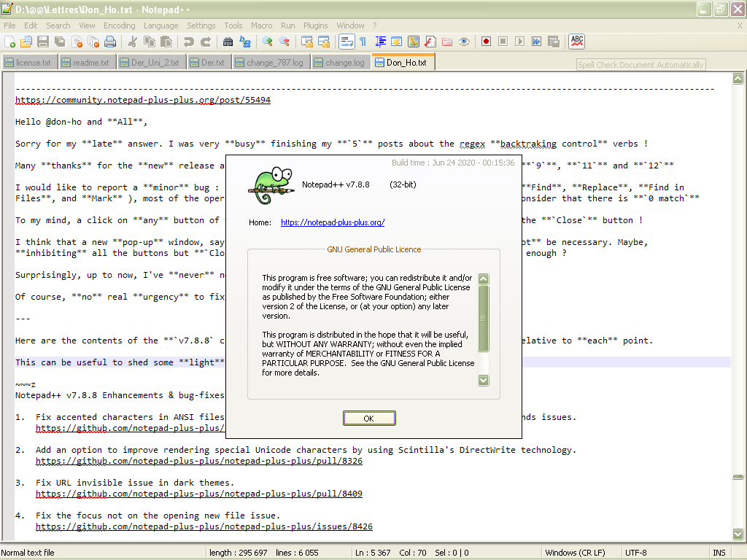
Task: Click the licence text scrollbar thumb
Action: [x=484, y=318]
